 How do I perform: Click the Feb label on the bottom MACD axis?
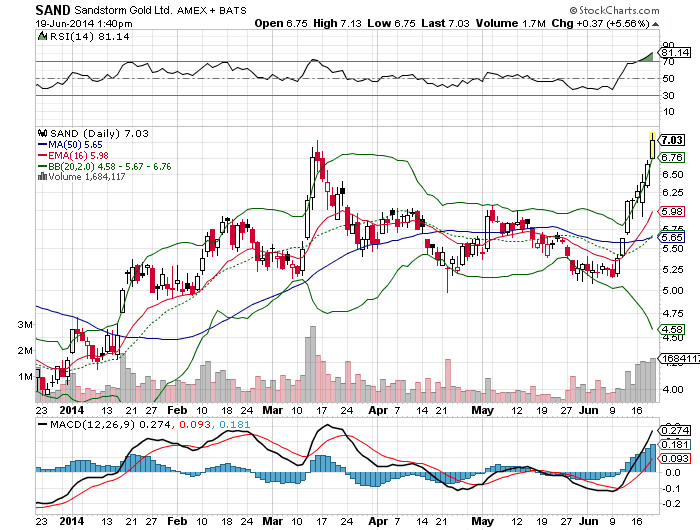(x=177, y=521)
